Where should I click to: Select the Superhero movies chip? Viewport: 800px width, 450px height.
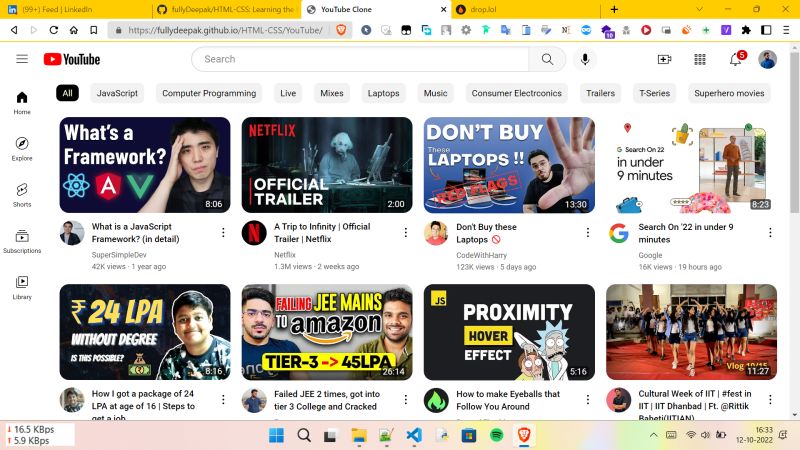(729, 93)
